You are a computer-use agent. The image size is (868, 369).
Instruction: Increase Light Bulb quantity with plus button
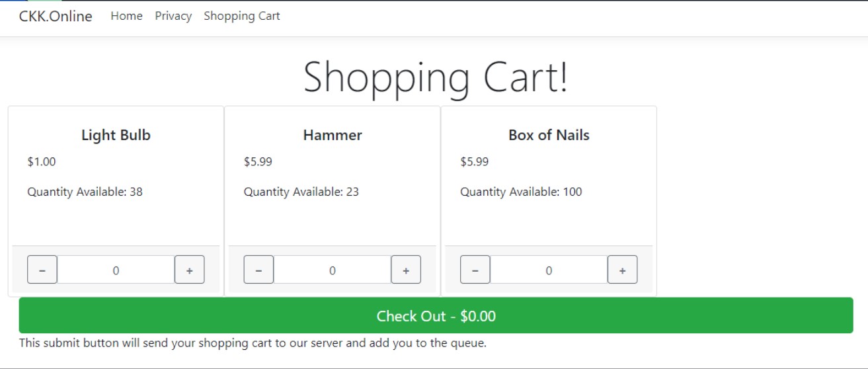tap(189, 270)
